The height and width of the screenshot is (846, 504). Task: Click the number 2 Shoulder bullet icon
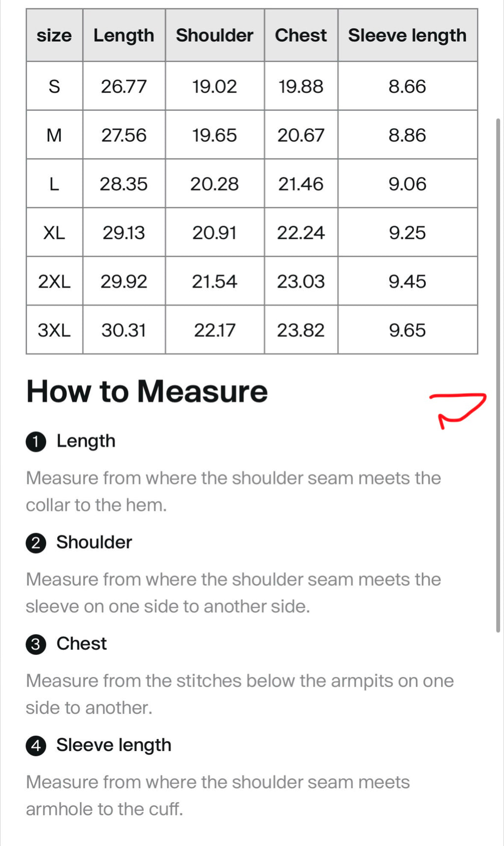tap(36, 543)
